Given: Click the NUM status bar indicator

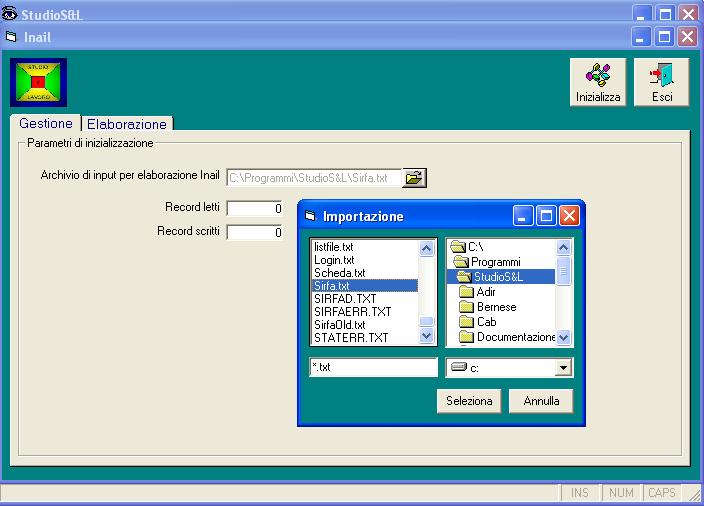Looking at the screenshot, I should pos(621,493).
